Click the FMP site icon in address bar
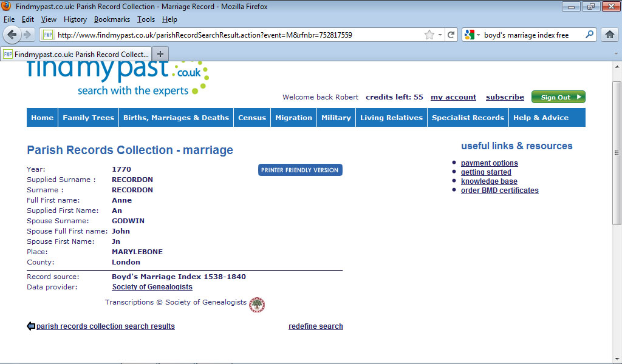This screenshot has width=622, height=364. (x=47, y=35)
